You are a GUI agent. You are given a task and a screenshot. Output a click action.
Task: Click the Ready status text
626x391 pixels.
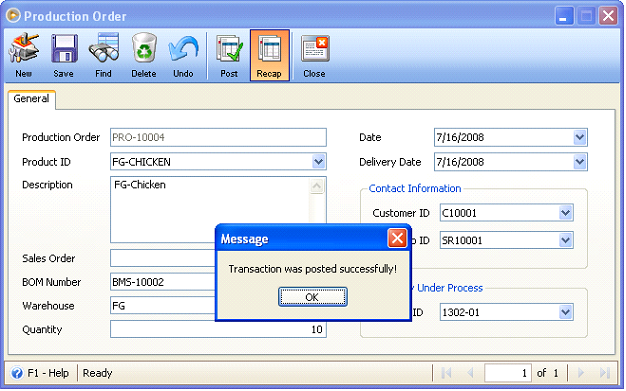point(97,373)
